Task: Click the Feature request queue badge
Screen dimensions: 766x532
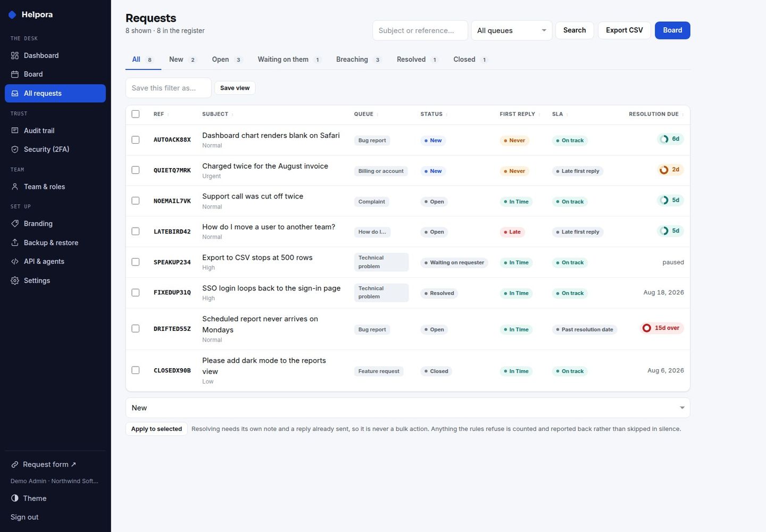Action: click(x=379, y=371)
